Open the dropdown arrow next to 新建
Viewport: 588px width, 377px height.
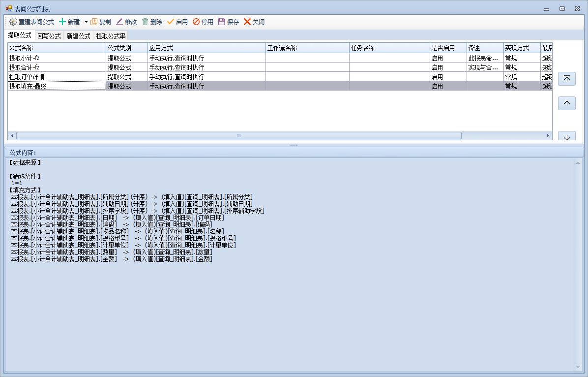click(86, 22)
